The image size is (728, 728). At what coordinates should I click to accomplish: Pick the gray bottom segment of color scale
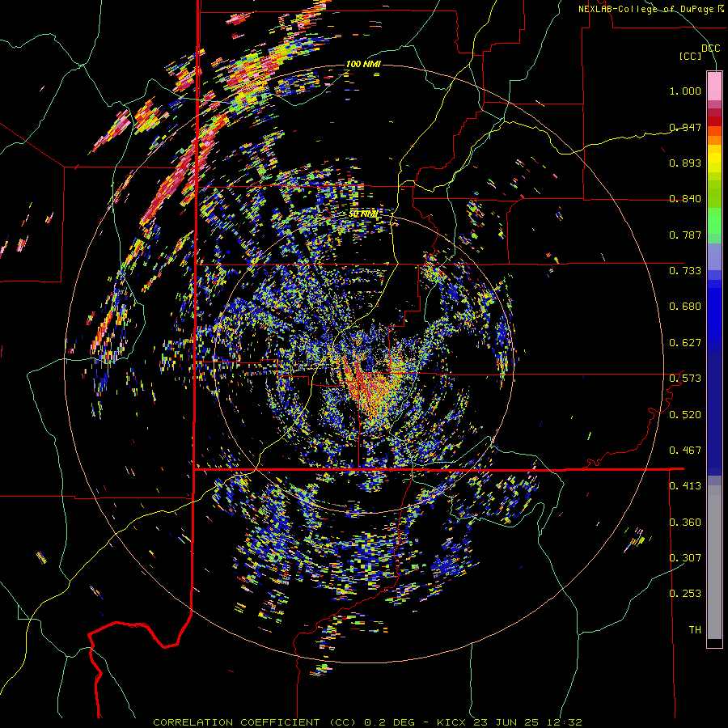pyautogui.click(x=714, y=562)
